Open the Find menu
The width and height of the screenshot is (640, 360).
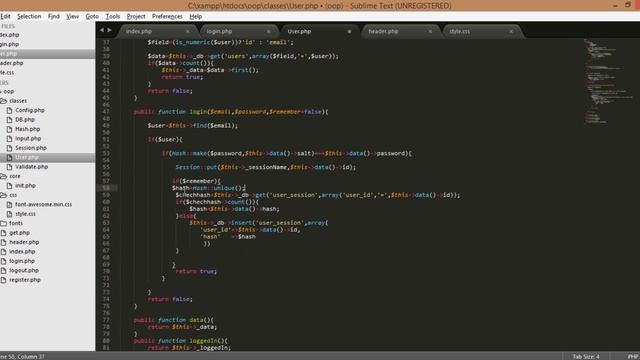[53, 16]
